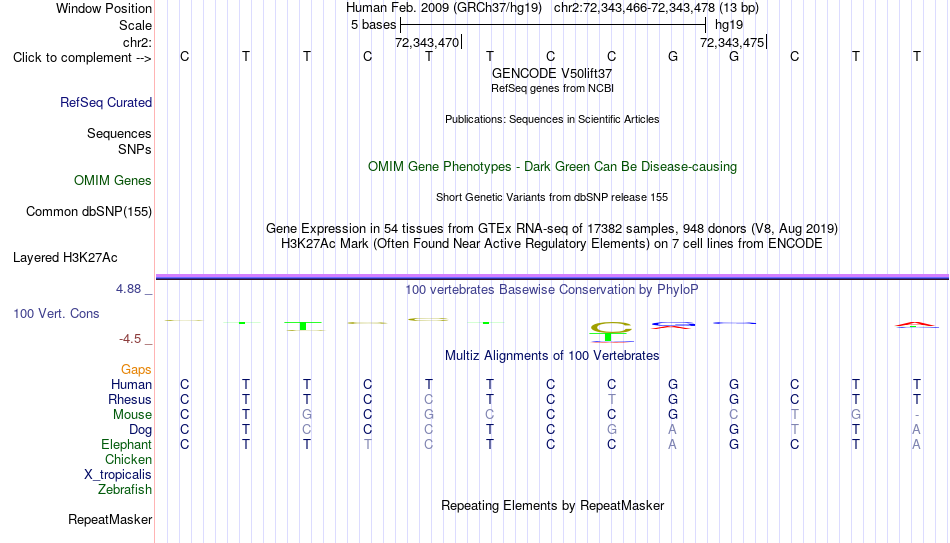Click the Rhesus faded T mismatch under eighth base

[x=611, y=399]
